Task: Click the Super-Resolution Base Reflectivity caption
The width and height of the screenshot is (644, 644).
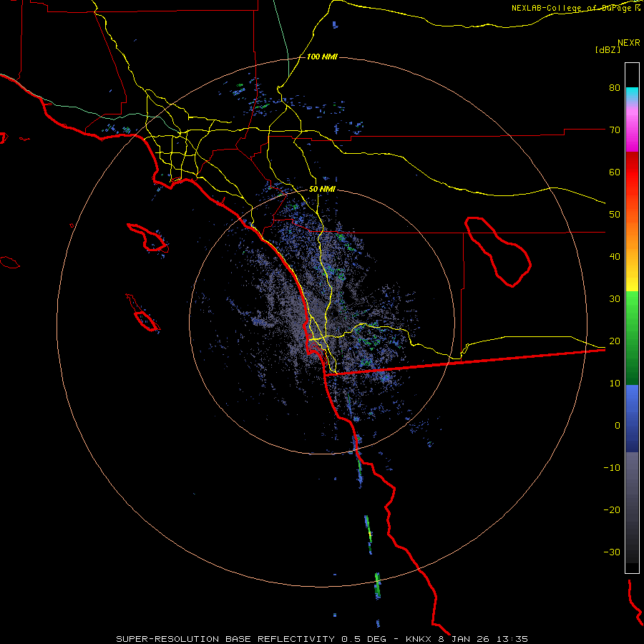Action: click(225, 639)
